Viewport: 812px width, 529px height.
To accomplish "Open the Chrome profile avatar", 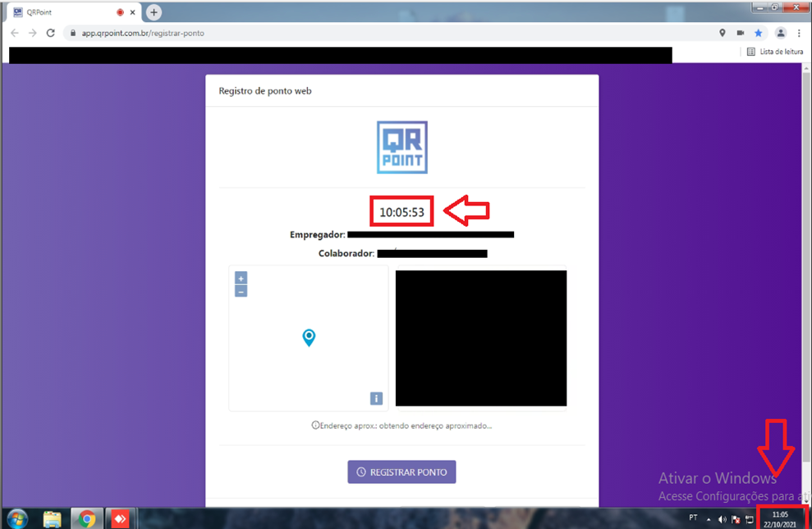I will click(x=781, y=33).
